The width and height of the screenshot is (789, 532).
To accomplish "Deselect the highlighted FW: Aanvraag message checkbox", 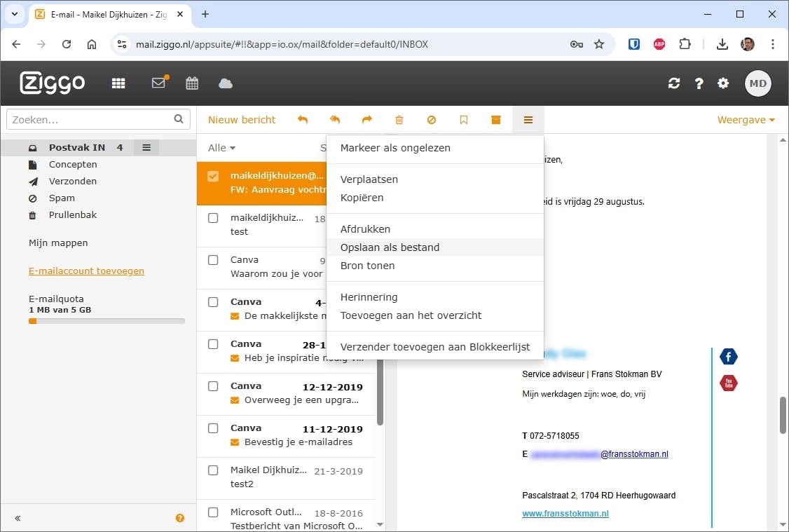I will (x=214, y=175).
